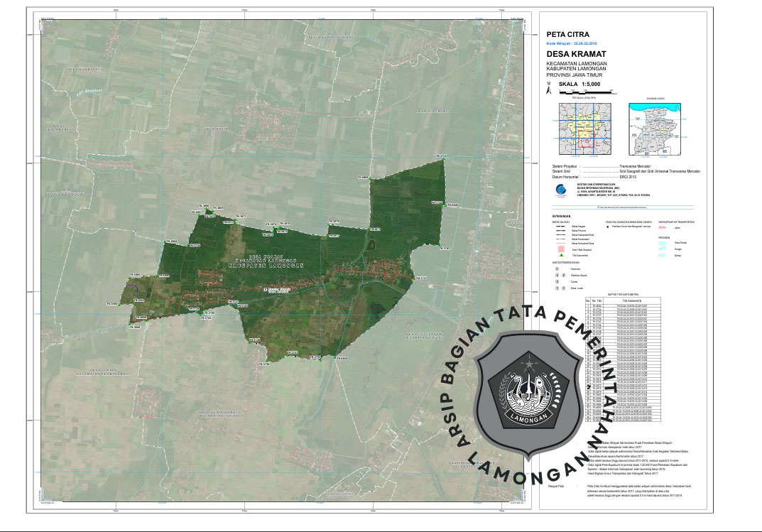Image resolution: width=762 pixels, height=532 pixels.
Task: Click the PETA CITRA heading
Action: [567, 34]
